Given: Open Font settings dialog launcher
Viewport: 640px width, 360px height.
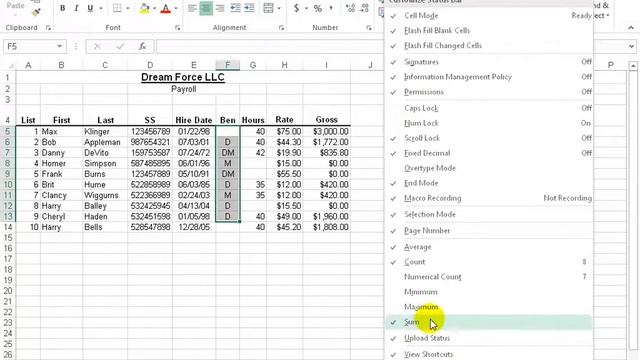Looking at the screenshot, I should [x=178, y=28].
